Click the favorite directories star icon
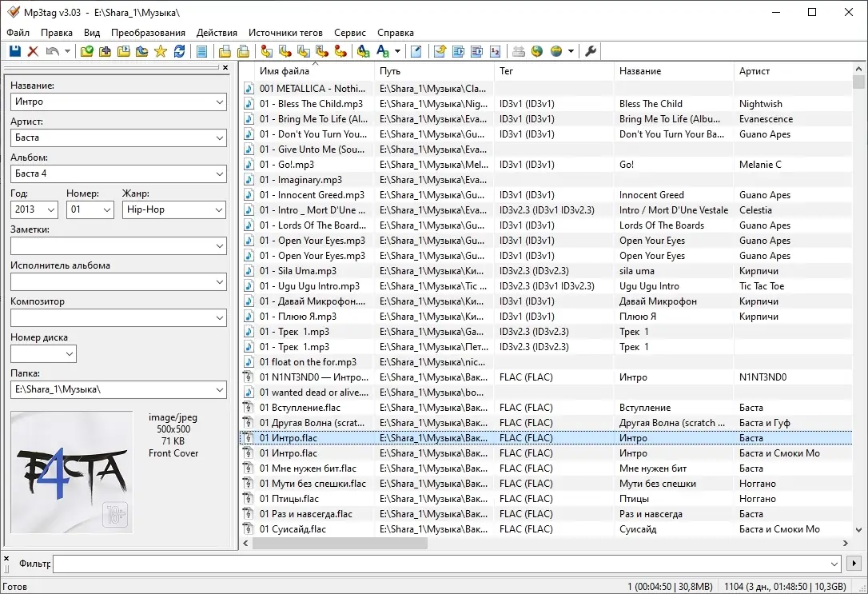The height and width of the screenshot is (594, 868). [161, 51]
